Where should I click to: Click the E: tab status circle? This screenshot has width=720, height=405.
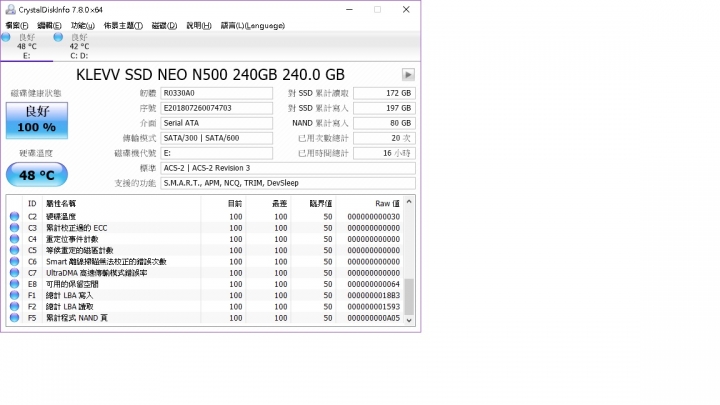click(6, 37)
